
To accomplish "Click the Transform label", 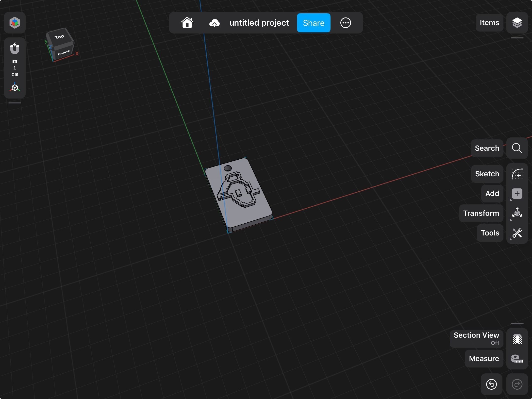I will coord(481,213).
